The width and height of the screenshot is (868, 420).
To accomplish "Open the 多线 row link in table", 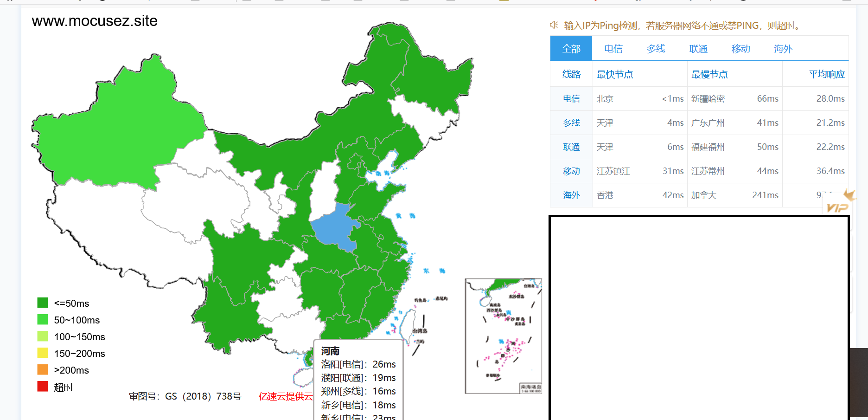I will tap(571, 123).
